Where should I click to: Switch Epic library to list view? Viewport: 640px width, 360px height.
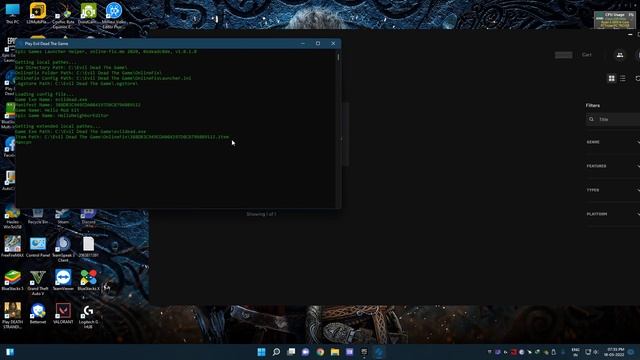coord(622,78)
